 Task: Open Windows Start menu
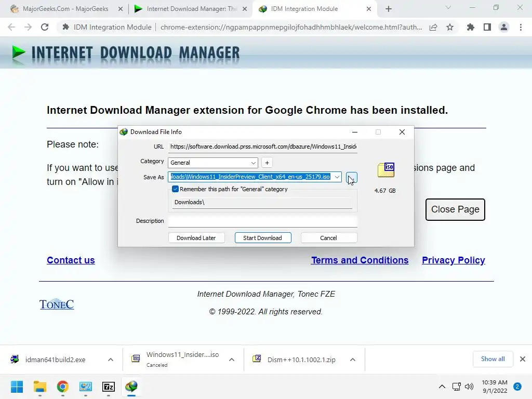[17, 387]
